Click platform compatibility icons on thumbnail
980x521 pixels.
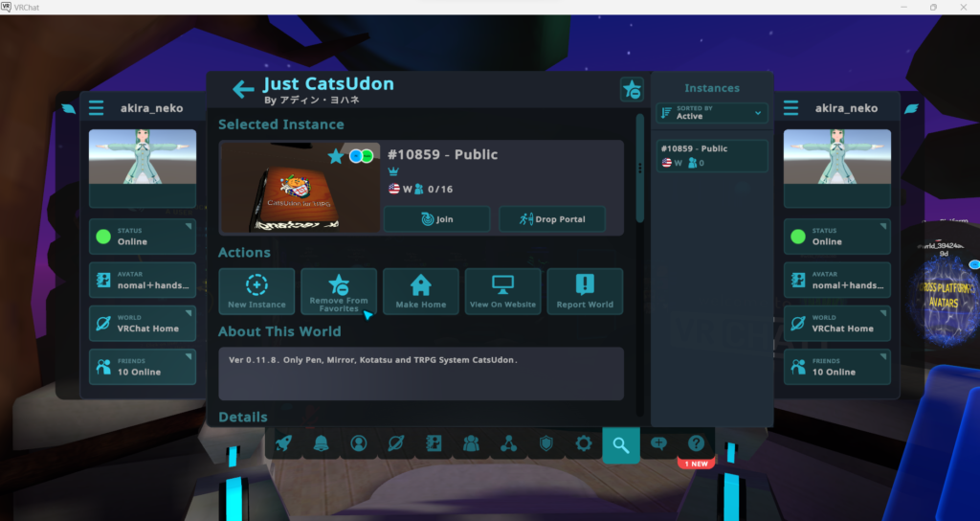tap(361, 156)
